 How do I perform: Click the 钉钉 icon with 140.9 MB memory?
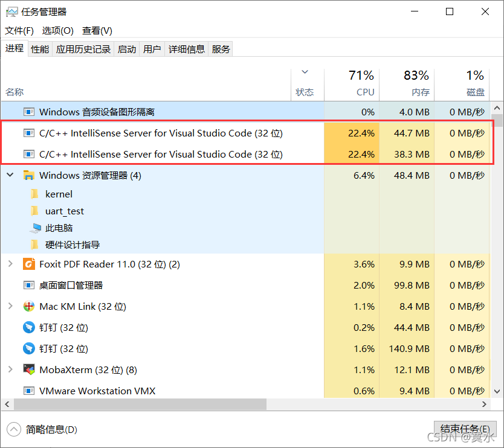(29, 349)
